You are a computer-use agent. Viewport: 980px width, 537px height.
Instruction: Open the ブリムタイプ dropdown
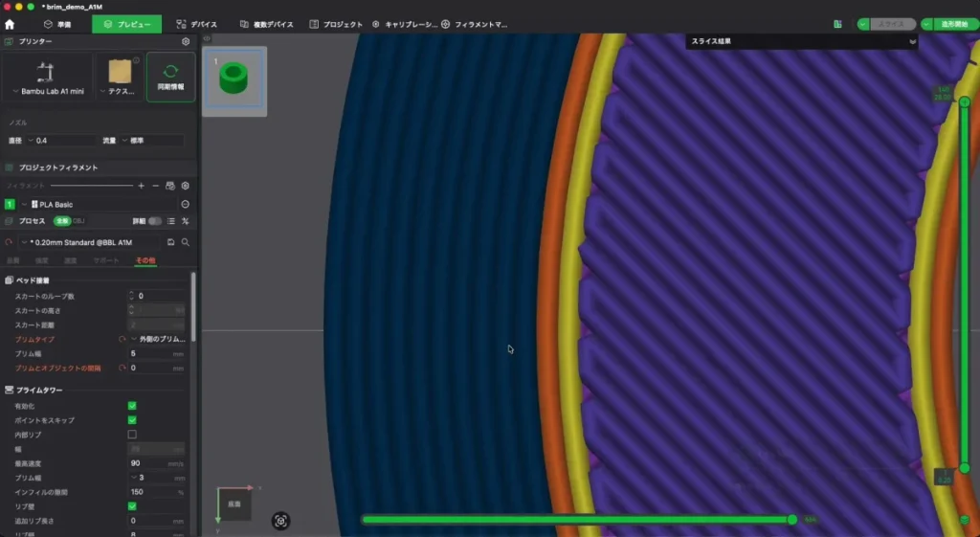coord(158,340)
